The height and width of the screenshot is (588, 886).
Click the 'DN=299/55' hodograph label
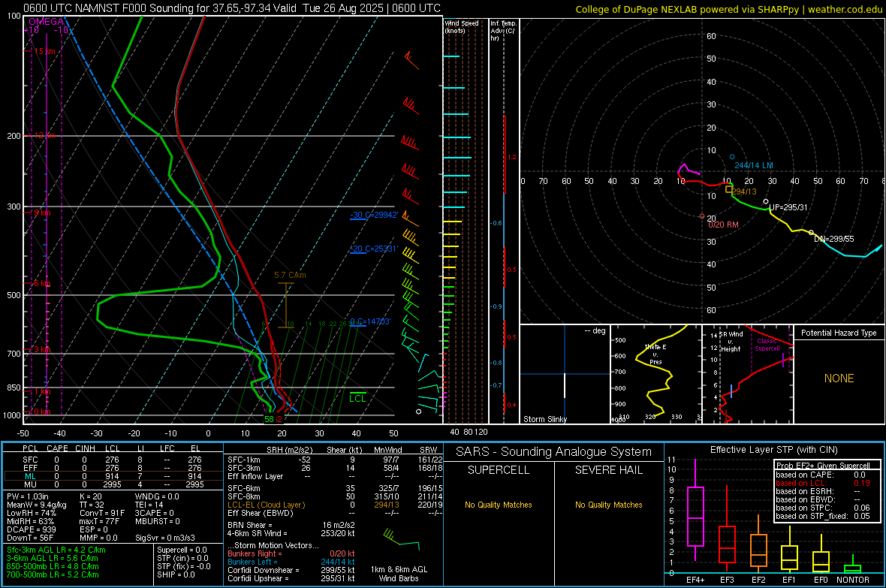pyautogui.click(x=834, y=239)
